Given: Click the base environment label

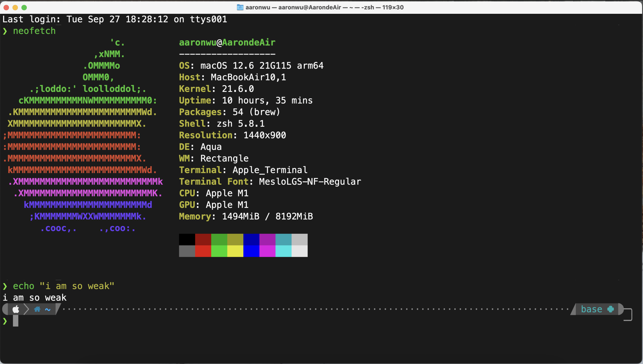Looking at the screenshot, I should point(591,309).
